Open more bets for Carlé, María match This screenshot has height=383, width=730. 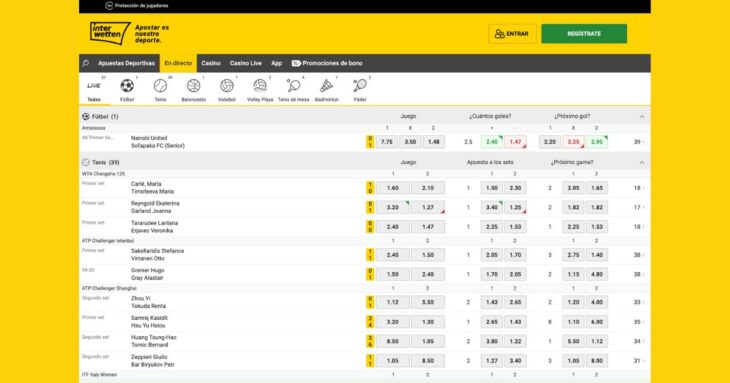pyautogui.click(x=639, y=188)
